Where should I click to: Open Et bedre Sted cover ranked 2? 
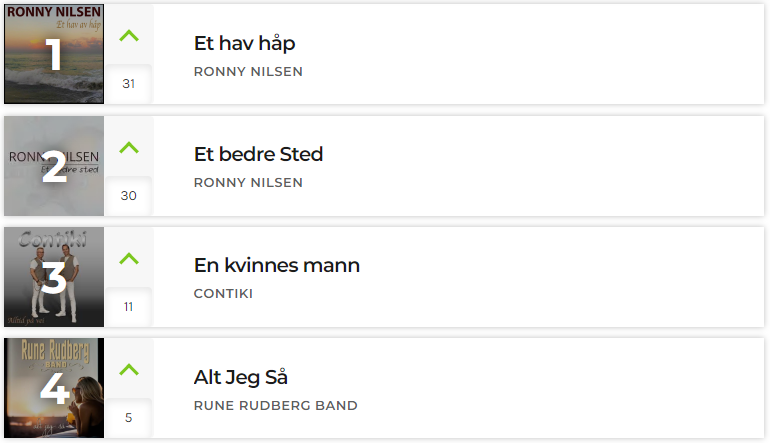[54, 166]
